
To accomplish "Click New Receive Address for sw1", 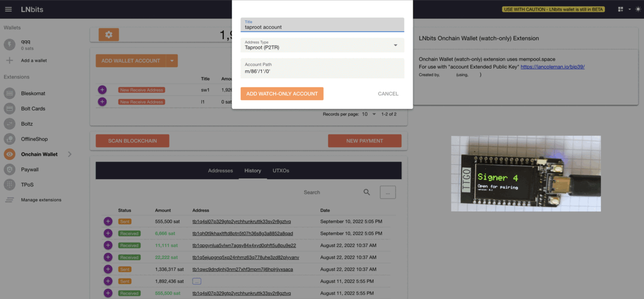I will [142, 90].
